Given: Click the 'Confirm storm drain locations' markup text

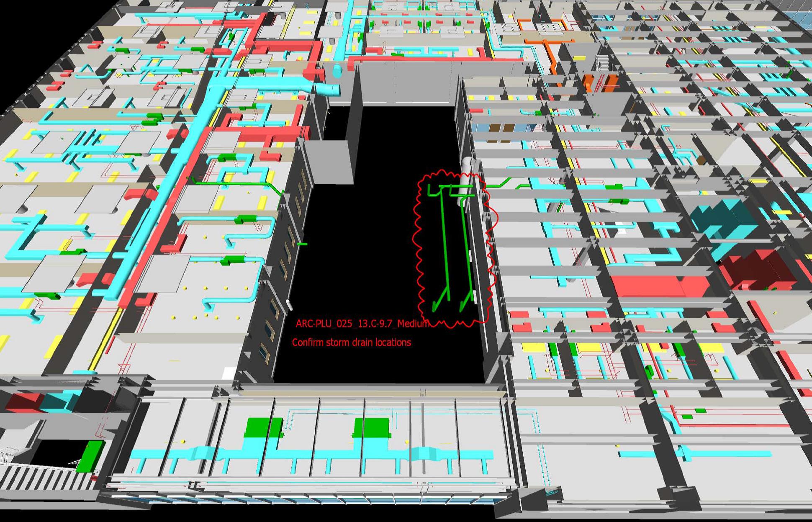Looking at the screenshot, I should tap(351, 342).
